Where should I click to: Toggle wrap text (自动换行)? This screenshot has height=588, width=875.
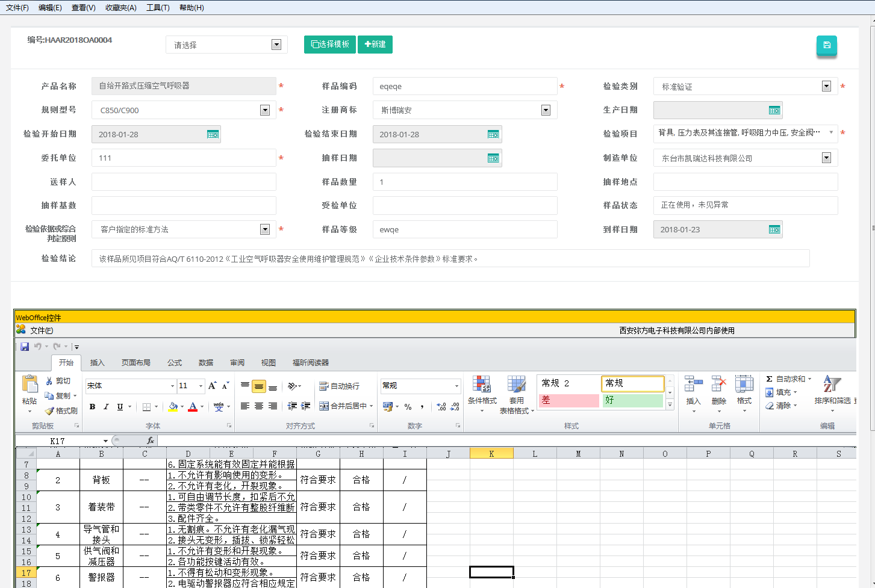pos(339,386)
